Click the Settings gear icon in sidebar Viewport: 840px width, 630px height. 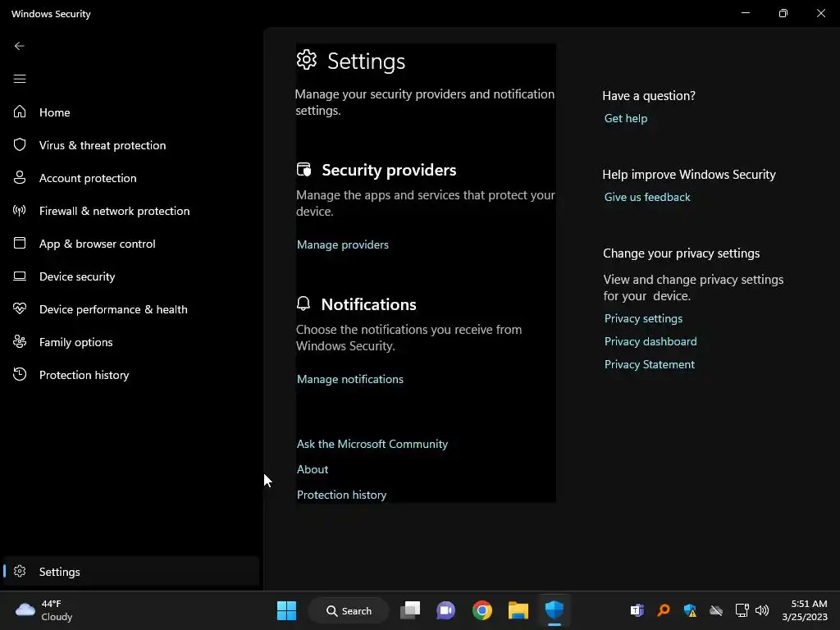[x=20, y=571]
